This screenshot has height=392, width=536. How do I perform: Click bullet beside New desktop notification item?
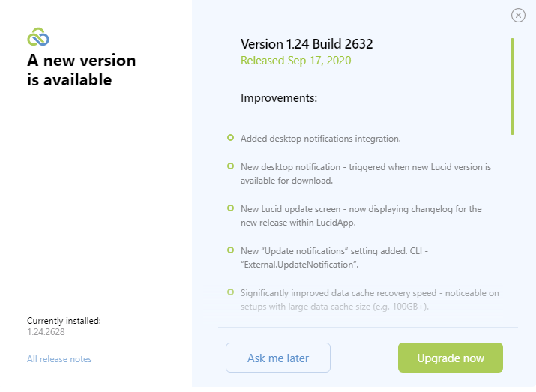tap(230, 166)
